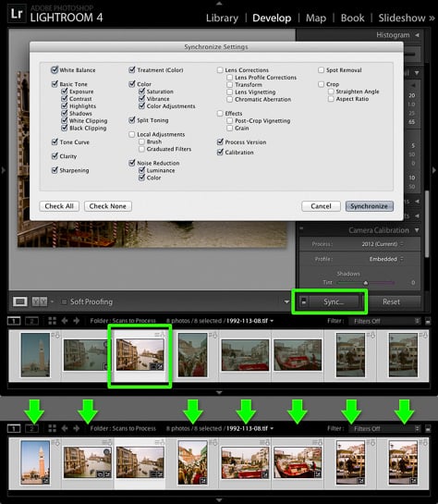Uncheck the Vibrance checkbox
This screenshot has height=504, width=438.
point(141,98)
